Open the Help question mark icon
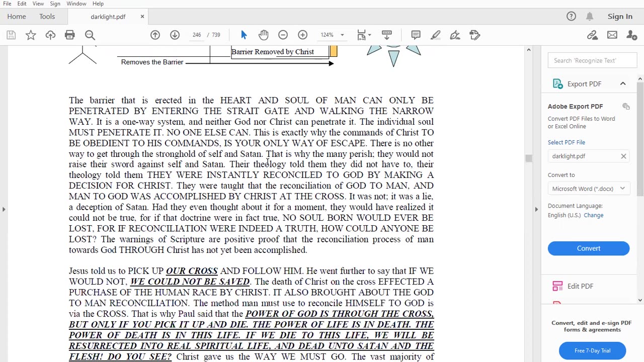This screenshot has width=644, height=362. [571, 16]
